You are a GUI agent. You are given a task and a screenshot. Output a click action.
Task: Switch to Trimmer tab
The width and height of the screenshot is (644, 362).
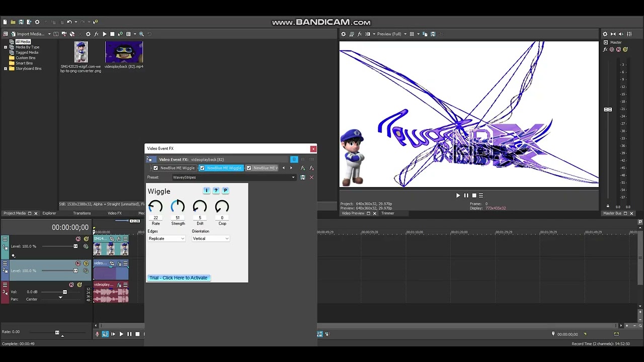tap(388, 213)
